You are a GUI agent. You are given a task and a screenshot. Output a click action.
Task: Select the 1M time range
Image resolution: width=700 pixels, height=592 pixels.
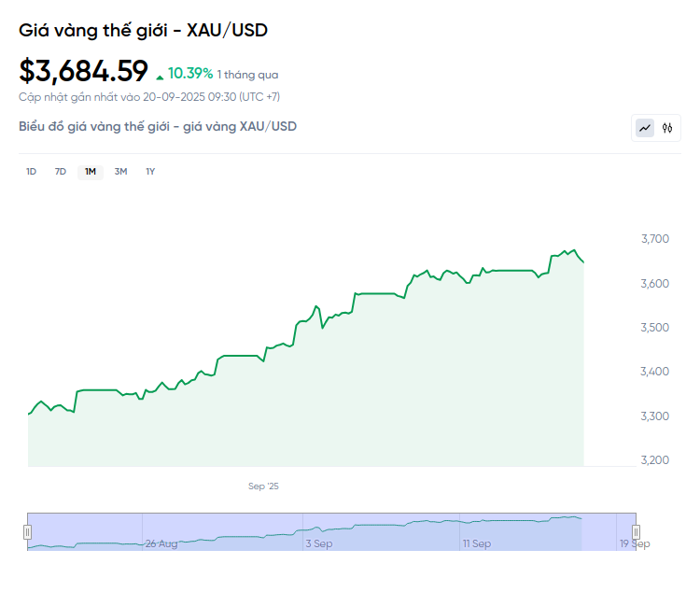(x=91, y=171)
